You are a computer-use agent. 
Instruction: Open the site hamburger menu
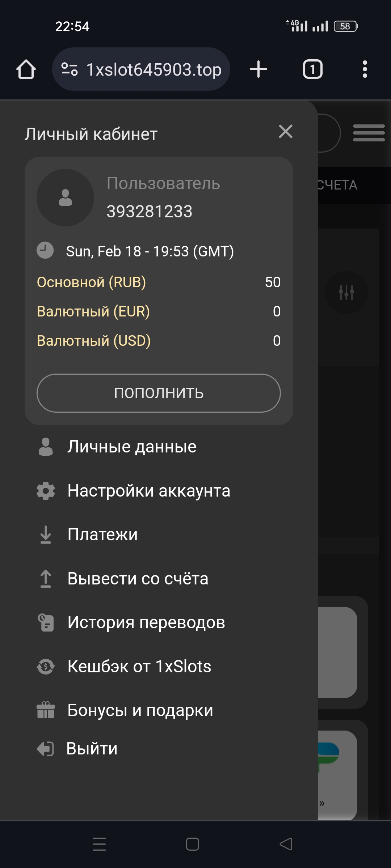point(369,133)
